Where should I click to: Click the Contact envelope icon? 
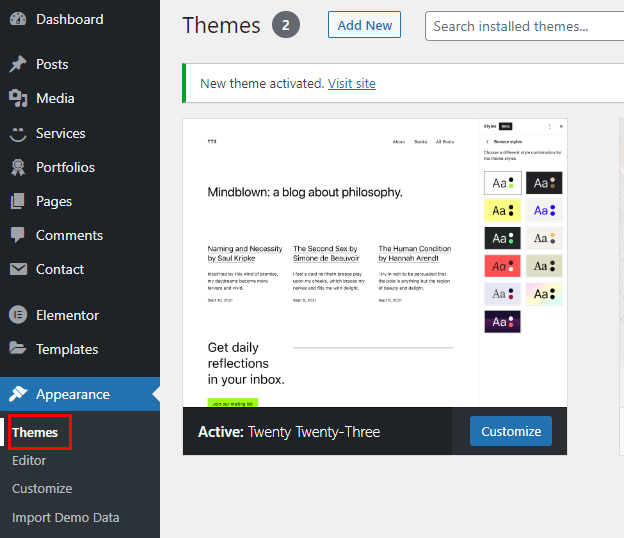click(x=18, y=269)
